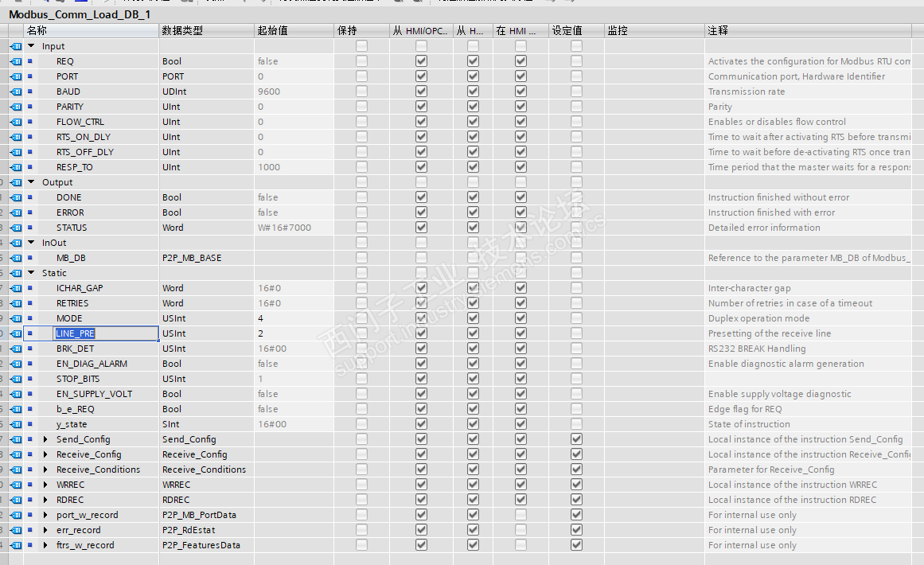
Task: Toggle 从 H... writable checkbox for RESP_TO row
Action: (474, 167)
